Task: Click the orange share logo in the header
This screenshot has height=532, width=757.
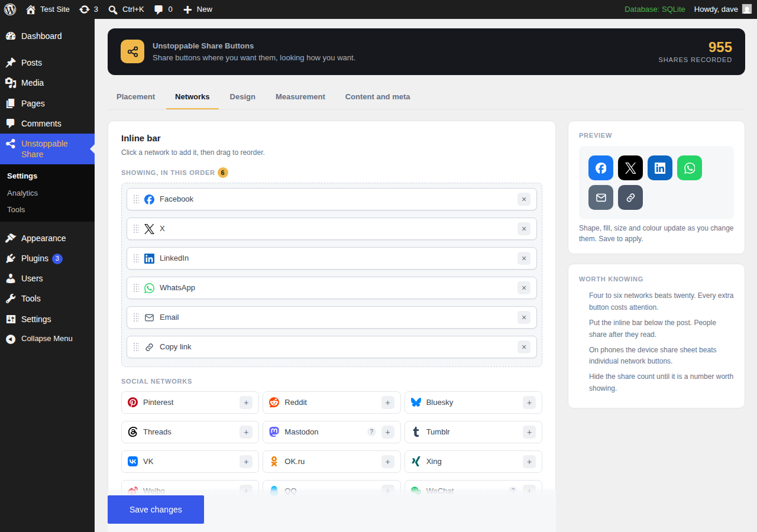Action: point(132,51)
